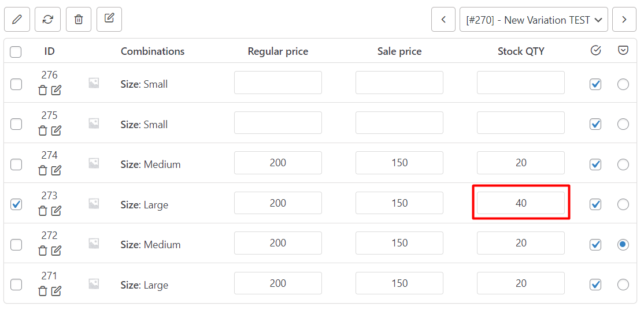Set variation 271 as default via radio
The image size is (644, 314).
[623, 285]
